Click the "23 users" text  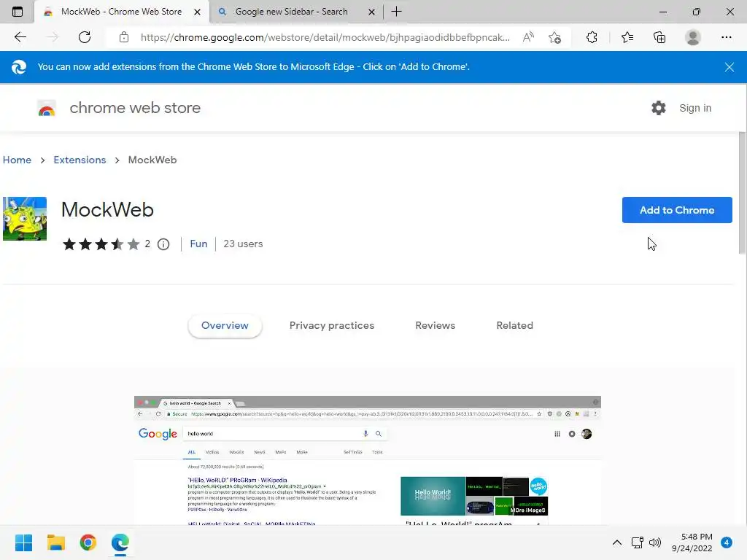[x=243, y=244]
